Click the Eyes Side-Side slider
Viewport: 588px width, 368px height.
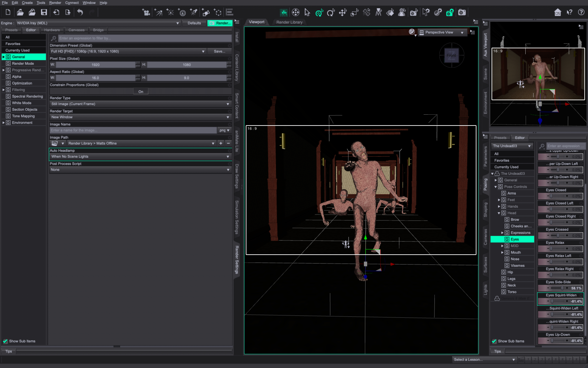point(561,288)
